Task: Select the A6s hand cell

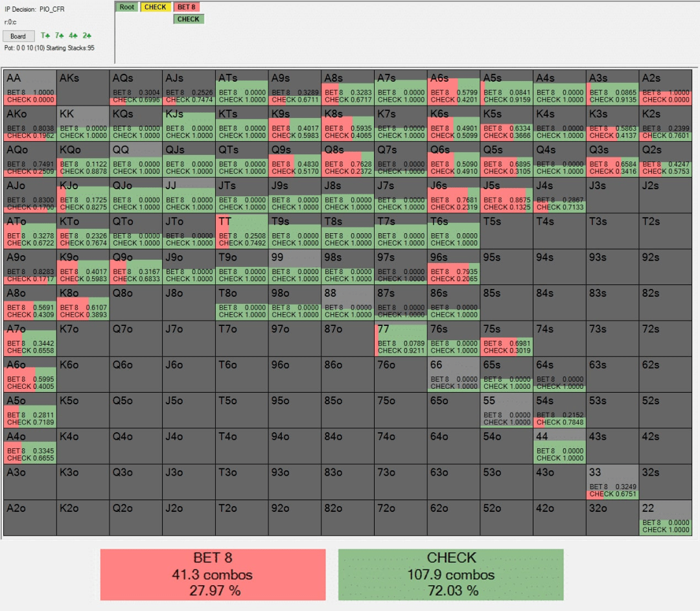Action: (x=454, y=87)
